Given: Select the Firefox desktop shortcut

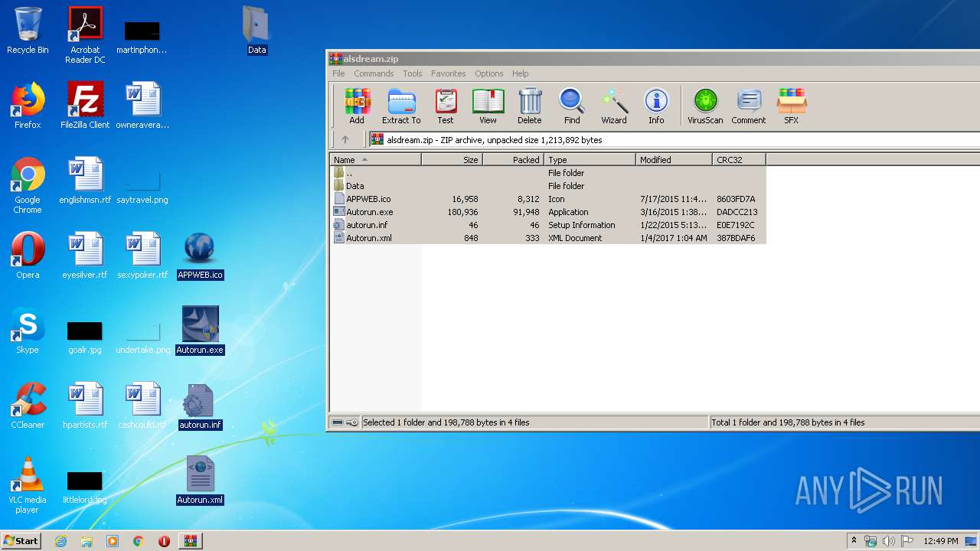Looking at the screenshot, I should click(x=28, y=106).
